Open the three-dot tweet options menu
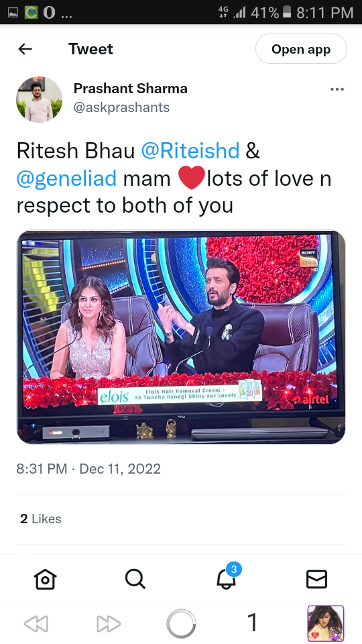 (337, 89)
